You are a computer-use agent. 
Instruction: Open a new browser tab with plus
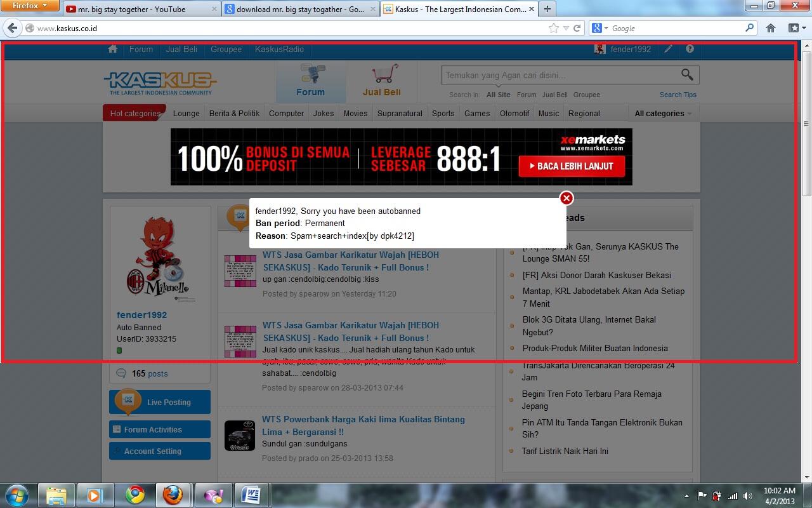[547, 9]
